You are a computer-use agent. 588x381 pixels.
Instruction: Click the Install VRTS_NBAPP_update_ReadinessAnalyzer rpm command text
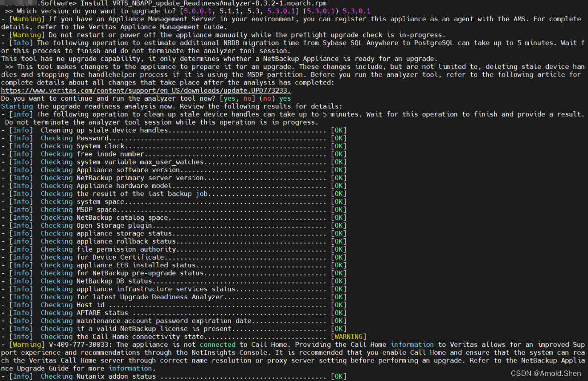(x=204, y=3)
